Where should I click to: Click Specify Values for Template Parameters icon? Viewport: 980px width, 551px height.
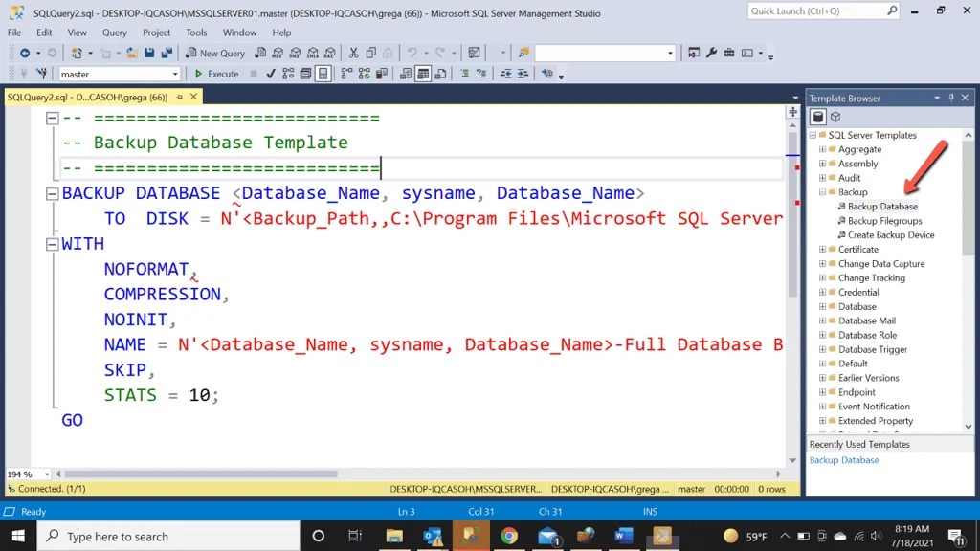tap(546, 74)
